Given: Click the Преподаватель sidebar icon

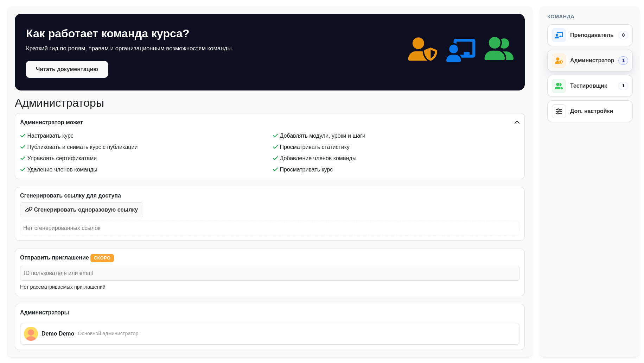Looking at the screenshot, I should pyautogui.click(x=559, y=35).
